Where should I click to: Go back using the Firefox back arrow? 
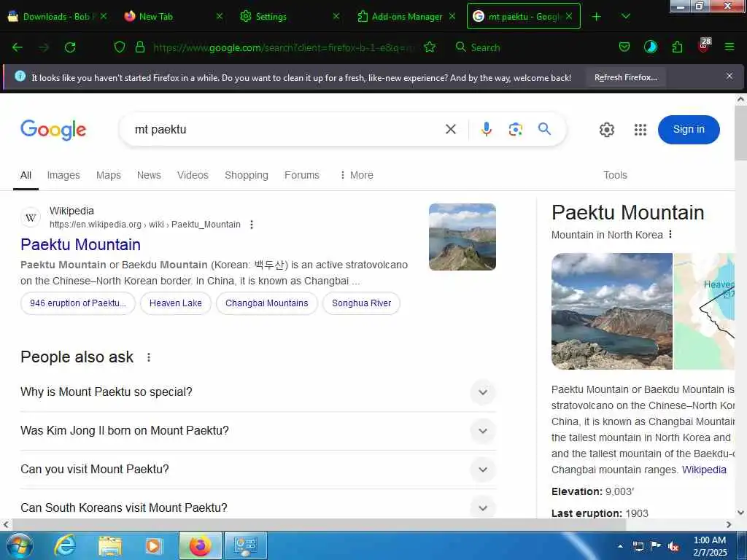[18, 47]
